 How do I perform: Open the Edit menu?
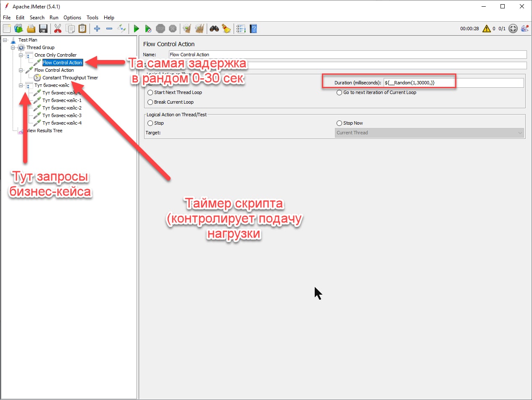coord(20,18)
